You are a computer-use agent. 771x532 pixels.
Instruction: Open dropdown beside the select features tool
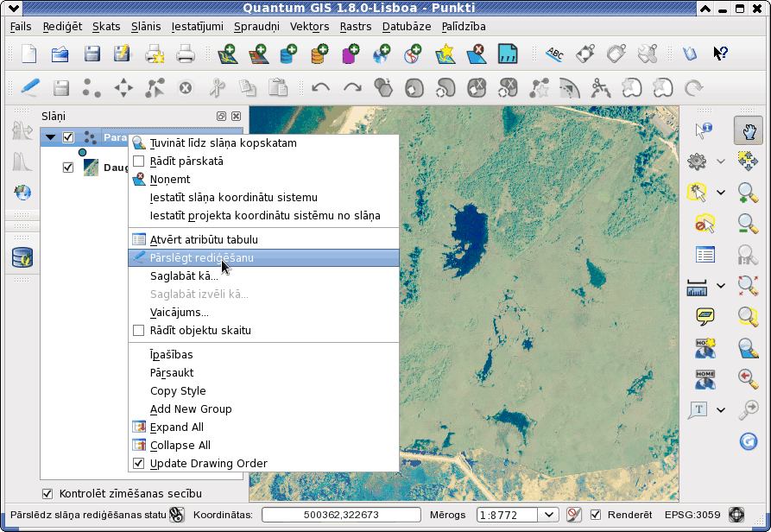721,193
